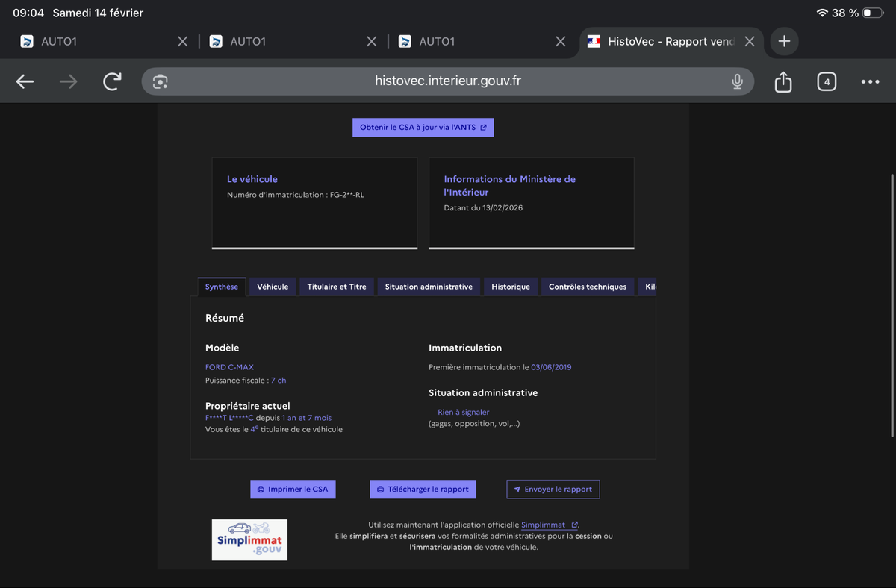The height and width of the screenshot is (588, 896).
Task: Show the open tabs overview
Action: click(x=826, y=81)
